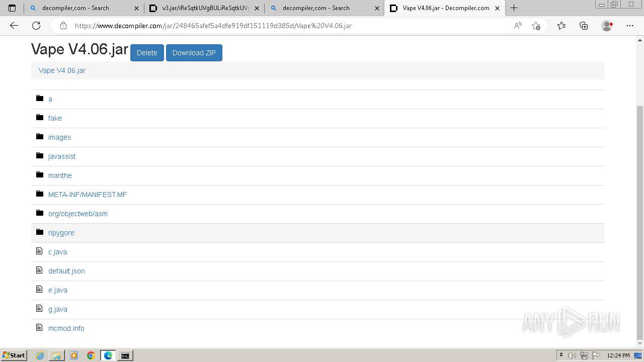Click folder icon beside manthe
Screen dimensions: 644x362
40,174
